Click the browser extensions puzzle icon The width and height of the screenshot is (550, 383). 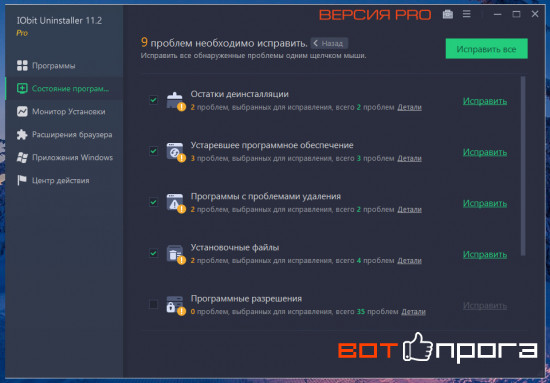tap(22, 135)
